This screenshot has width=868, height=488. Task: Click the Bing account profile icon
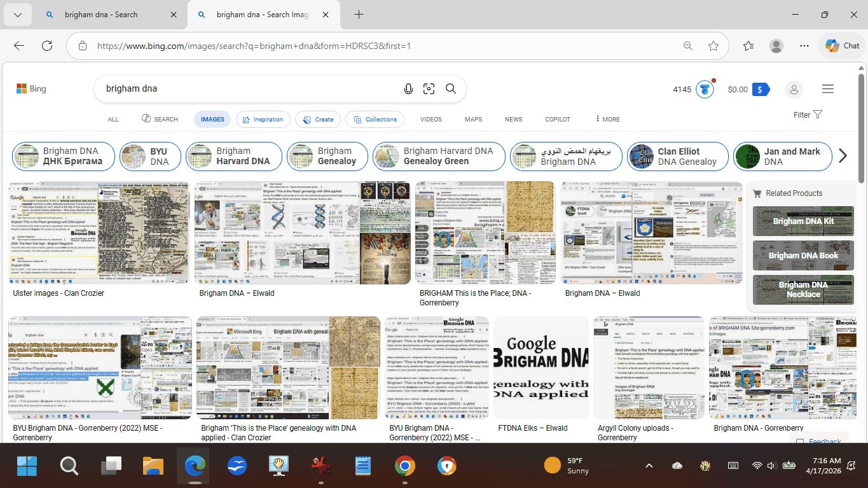click(794, 90)
